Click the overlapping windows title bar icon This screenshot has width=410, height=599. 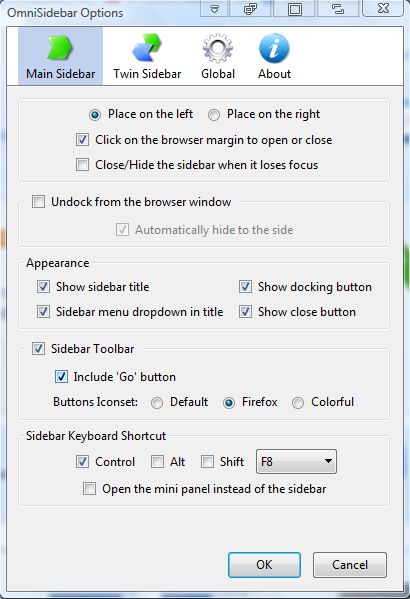pyautogui.click(x=250, y=8)
